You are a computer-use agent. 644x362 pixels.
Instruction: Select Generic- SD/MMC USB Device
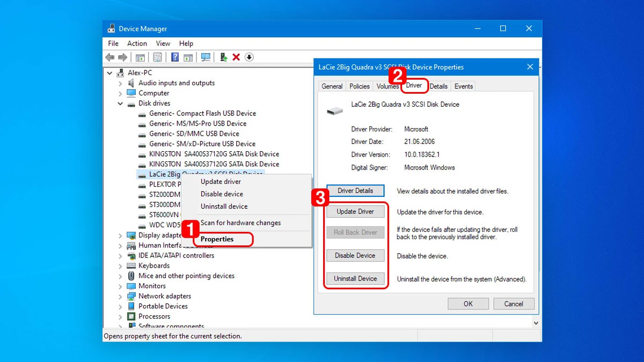(194, 134)
